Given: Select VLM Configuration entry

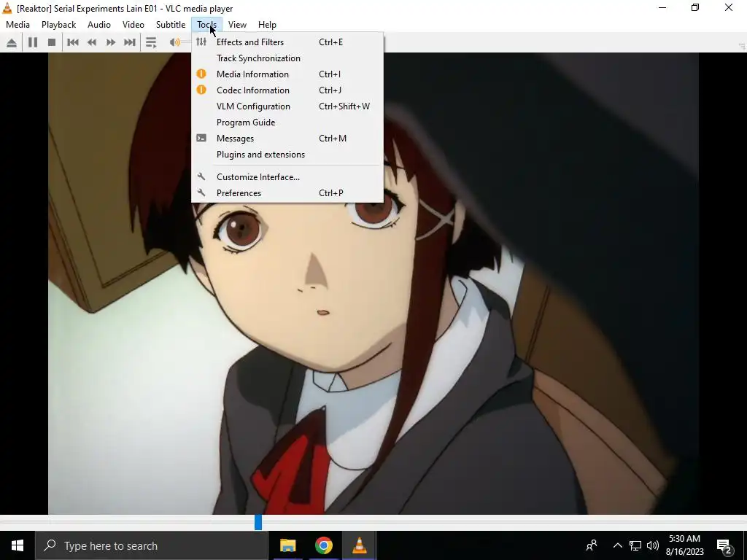Looking at the screenshot, I should [287, 106].
